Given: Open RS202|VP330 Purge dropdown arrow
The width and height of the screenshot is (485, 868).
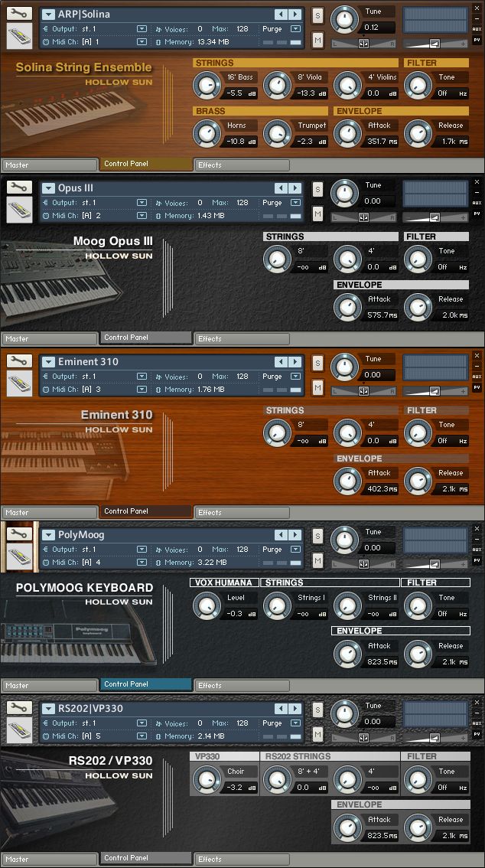Looking at the screenshot, I should 296,723.
